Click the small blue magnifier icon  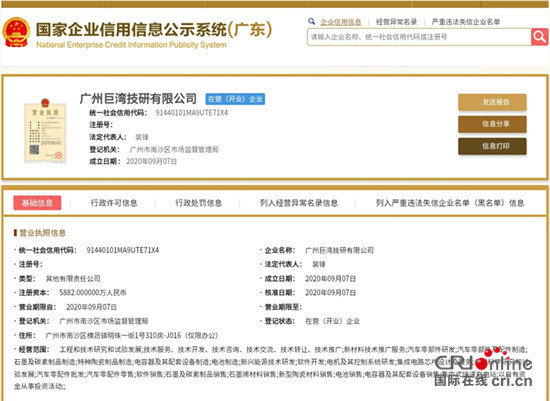click(311, 21)
